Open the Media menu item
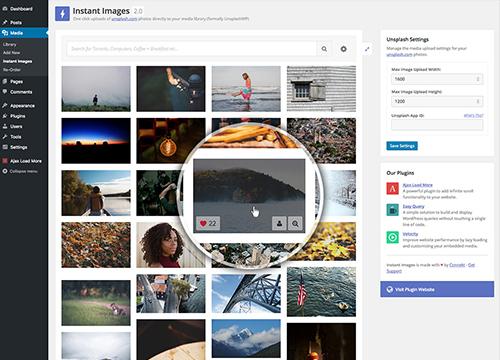Screen dimensions: 500x360 click(24, 33)
